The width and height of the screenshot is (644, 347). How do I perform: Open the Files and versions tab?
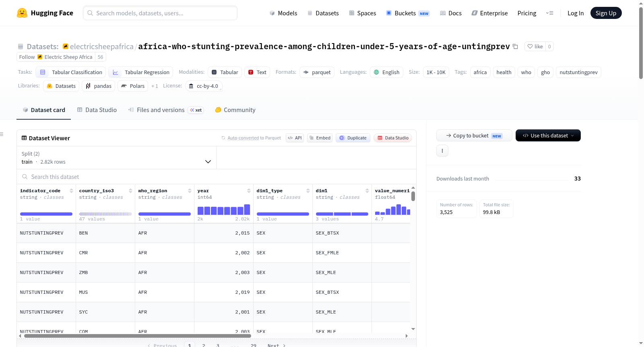pyautogui.click(x=166, y=110)
